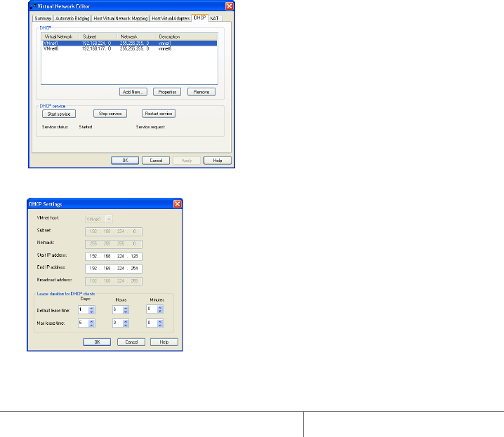Increase Max lease time Days value
This screenshot has height=437, width=504.
click(x=92, y=321)
